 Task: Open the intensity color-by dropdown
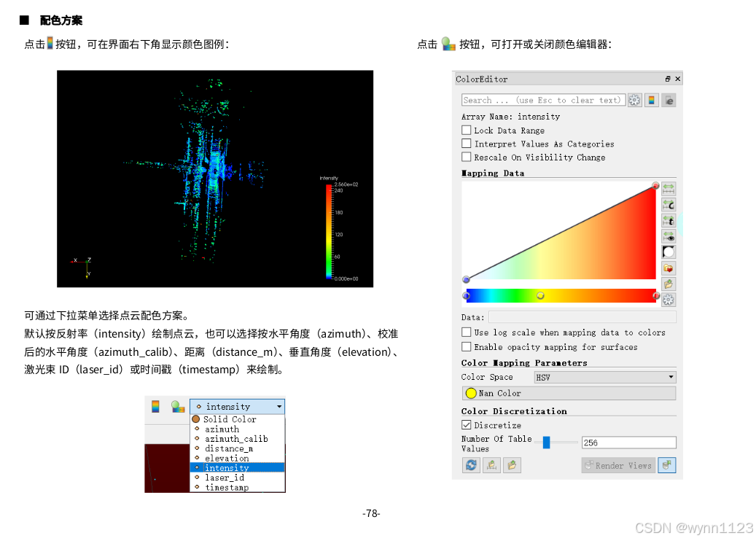[237, 406]
